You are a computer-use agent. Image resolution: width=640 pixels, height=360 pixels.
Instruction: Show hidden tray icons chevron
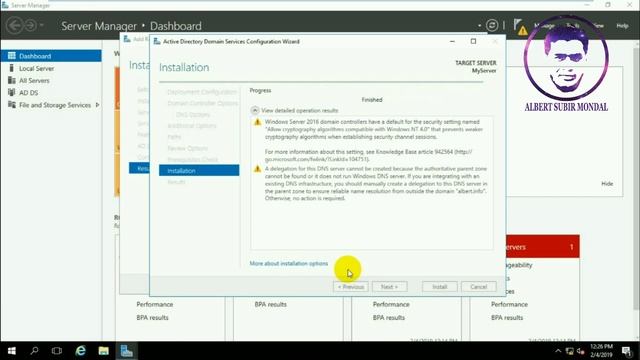[x=558, y=351]
